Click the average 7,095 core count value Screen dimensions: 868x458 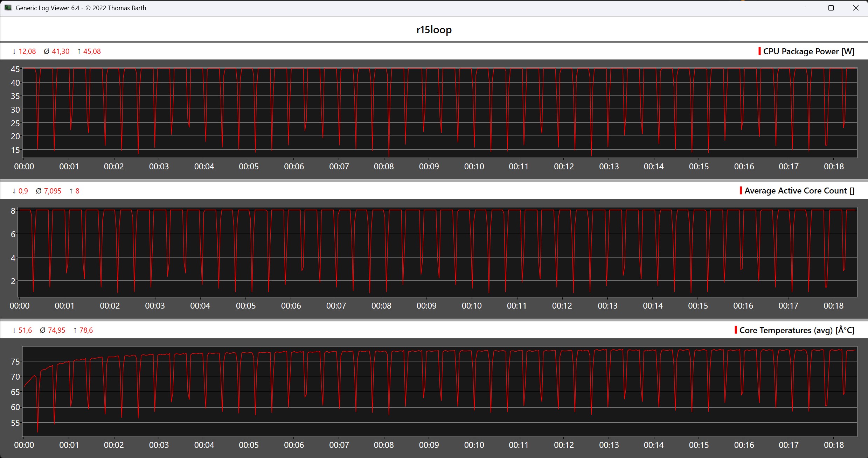[x=53, y=191]
